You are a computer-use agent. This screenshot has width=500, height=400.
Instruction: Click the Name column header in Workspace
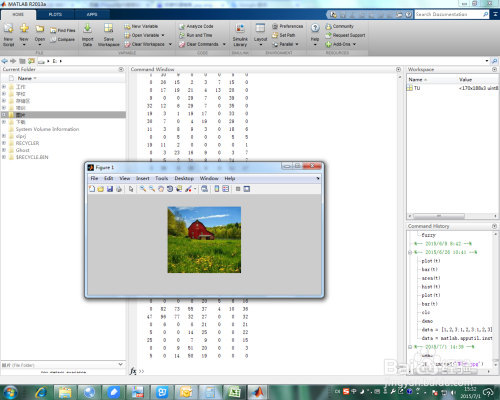point(415,79)
